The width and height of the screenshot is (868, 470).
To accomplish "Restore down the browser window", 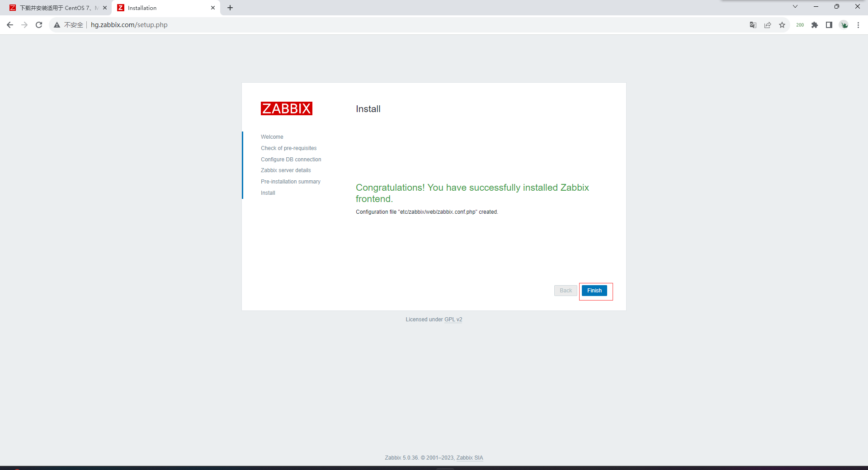I will coord(837,6).
